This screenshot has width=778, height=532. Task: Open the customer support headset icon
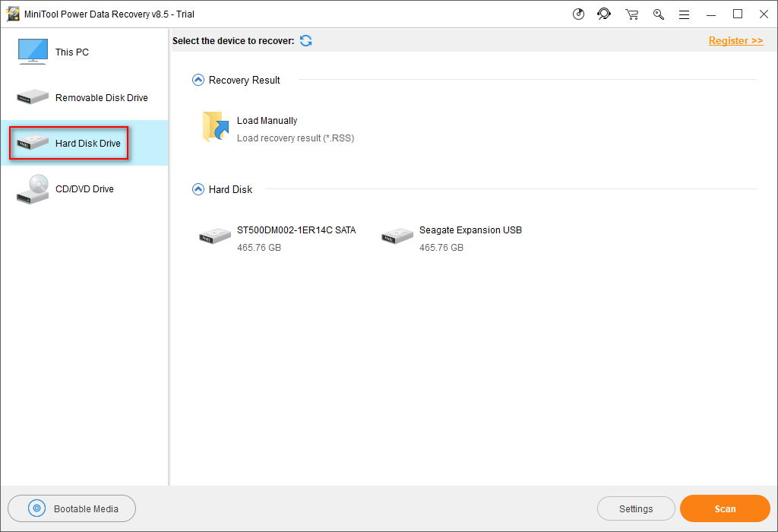(604, 14)
